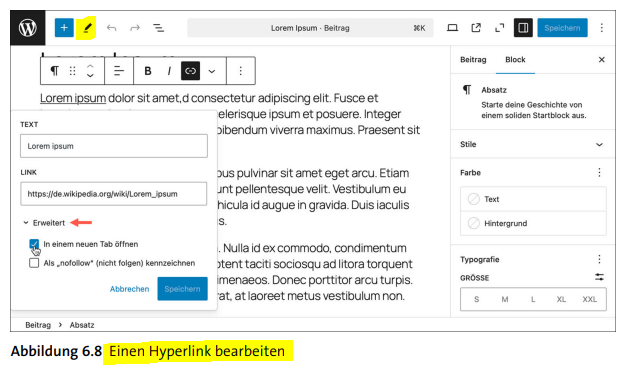Click the top Speichern button
625x369 pixels.
(x=562, y=28)
